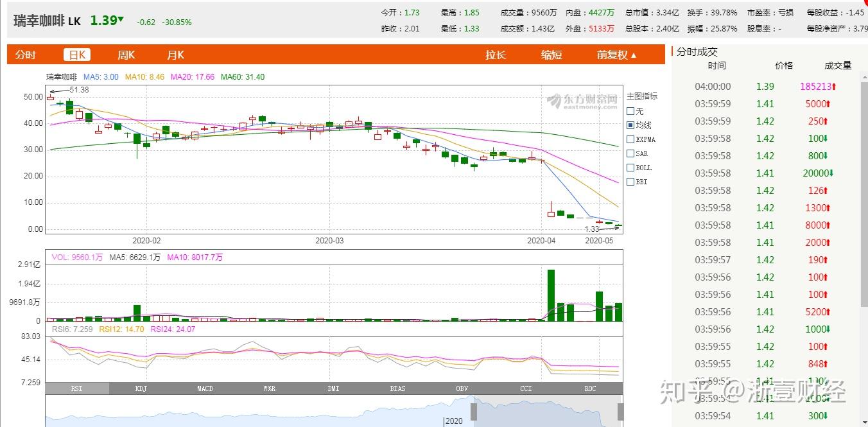Click the 内盘 4427万 value

tap(603, 12)
